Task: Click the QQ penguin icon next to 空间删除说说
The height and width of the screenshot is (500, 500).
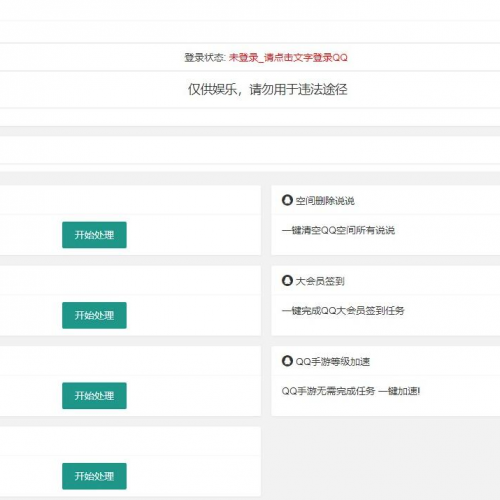Action: (287, 200)
